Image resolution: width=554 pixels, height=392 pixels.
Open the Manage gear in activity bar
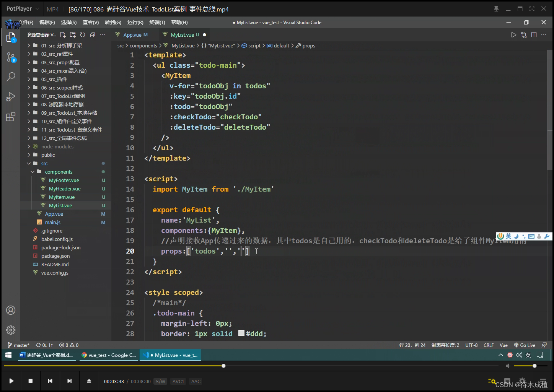[x=11, y=330]
